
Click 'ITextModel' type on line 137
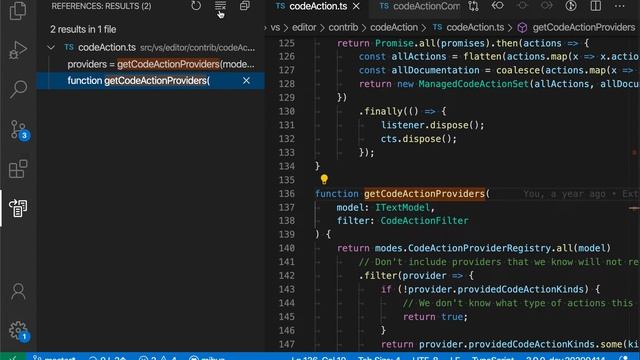pyautogui.click(x=402, y=207)
